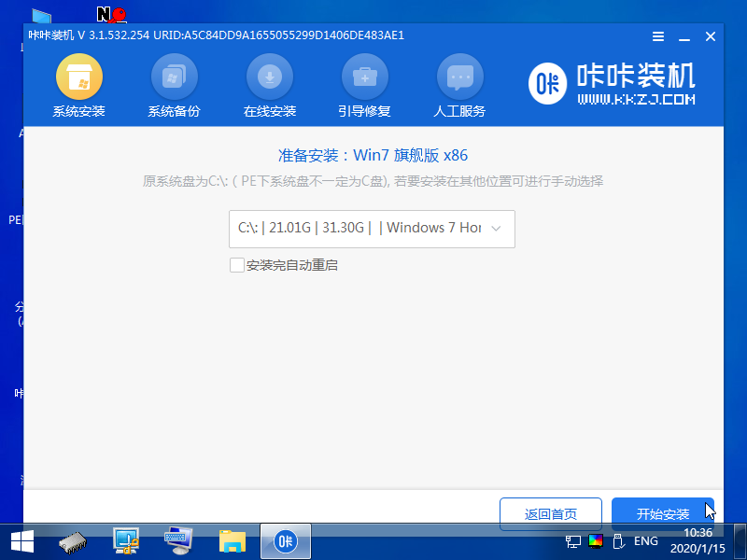Viewport: 747px width, 560px height.
Task: Enable 安装完自动重启 auto restart option
Action: coord(237,265)
